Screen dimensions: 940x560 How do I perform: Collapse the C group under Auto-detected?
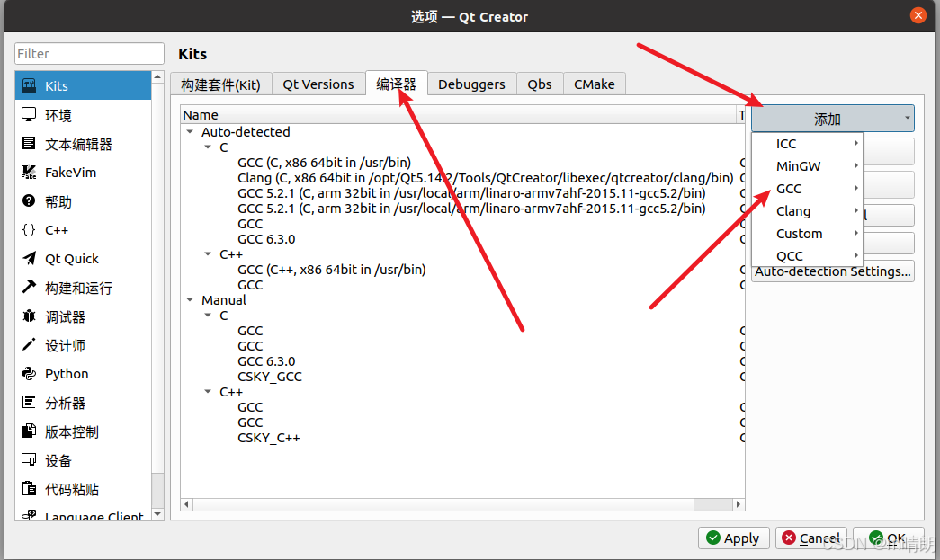pos(208,147)
